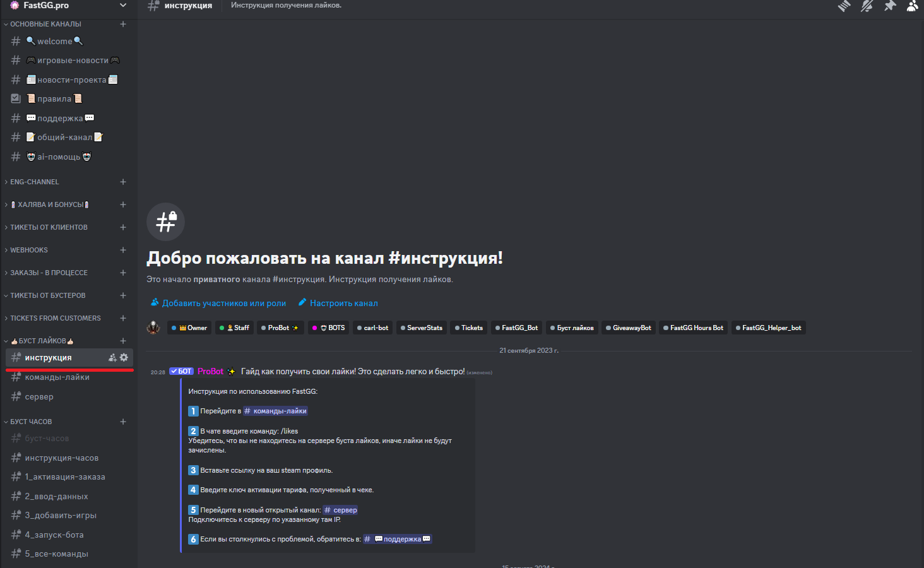The height and width of the screenshot is (568, 924).
Task: Click the Tickets role tag
Action: (x=469, y=328)
